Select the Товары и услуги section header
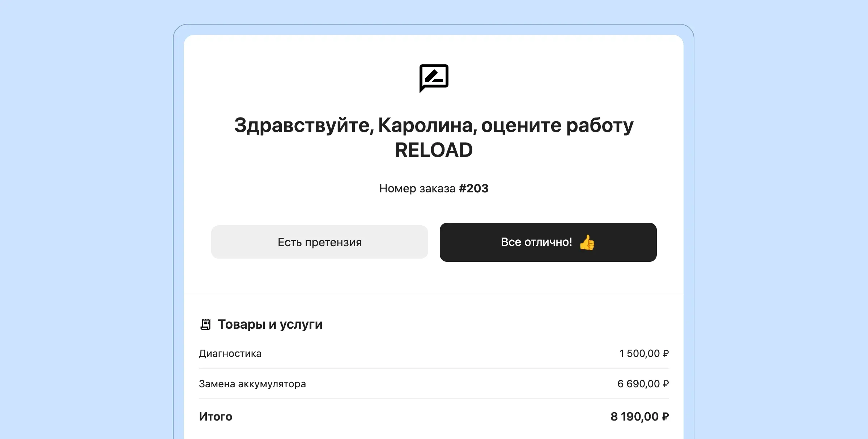The image size is (868, 439). tap(270, 324)
